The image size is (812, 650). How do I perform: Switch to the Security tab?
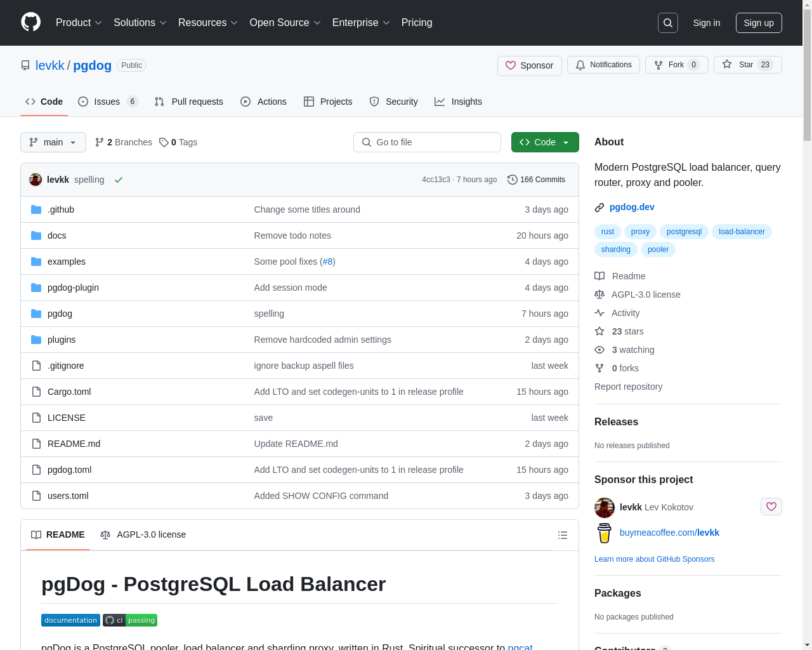(393, 102)
